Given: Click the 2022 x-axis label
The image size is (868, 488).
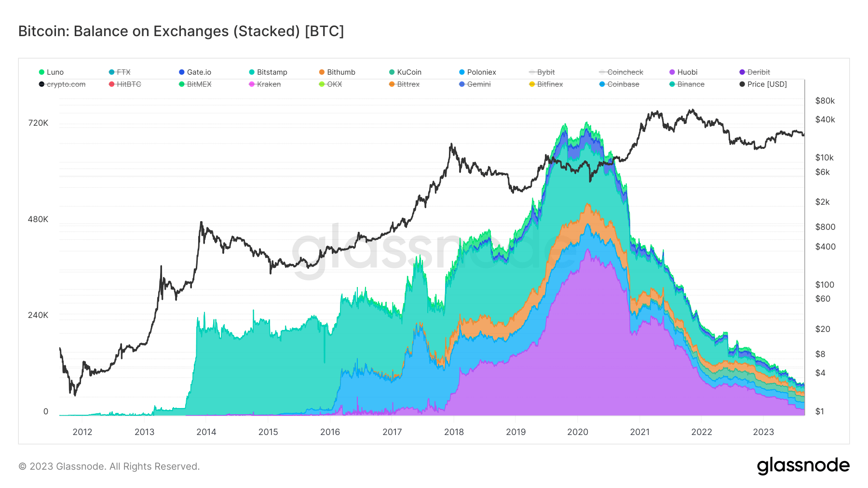Looking at the screenshot, I should (x=702, y=432).
